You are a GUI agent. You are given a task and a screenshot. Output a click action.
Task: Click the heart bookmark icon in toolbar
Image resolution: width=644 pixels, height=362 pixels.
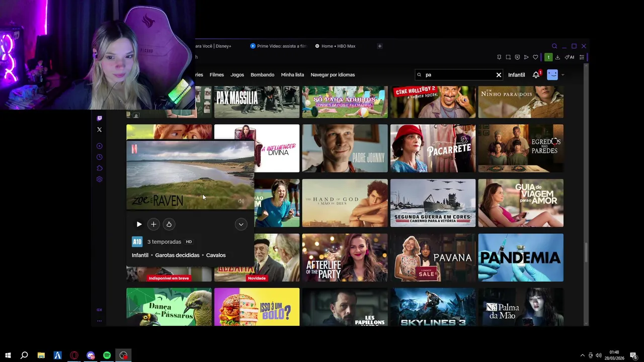[x=535, y=57]
